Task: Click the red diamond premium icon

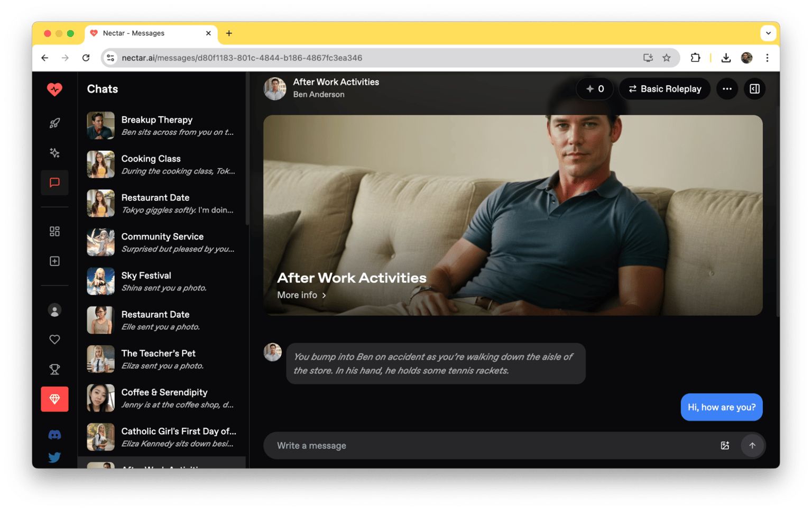Action: pyautogui.click(x=54, y=399)
